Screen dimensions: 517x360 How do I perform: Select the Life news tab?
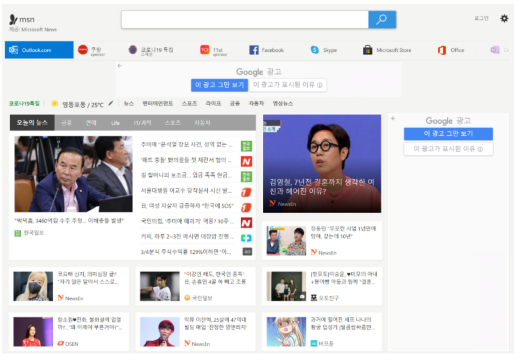tap(115, 123)
